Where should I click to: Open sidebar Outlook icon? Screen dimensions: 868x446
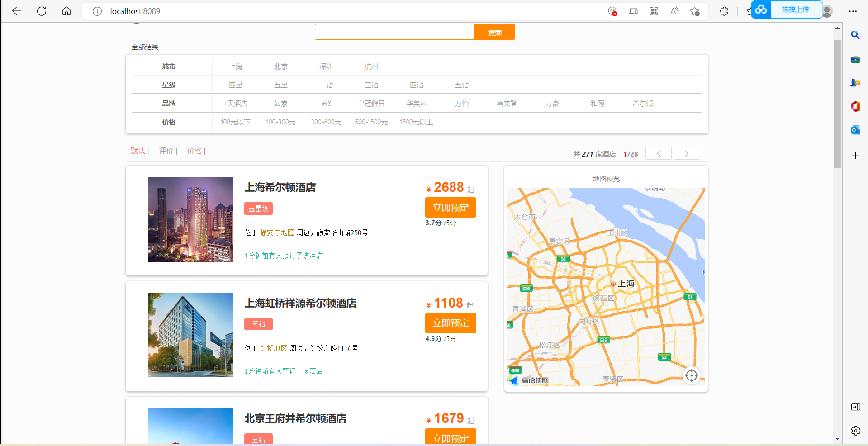(x=855, y=130)
